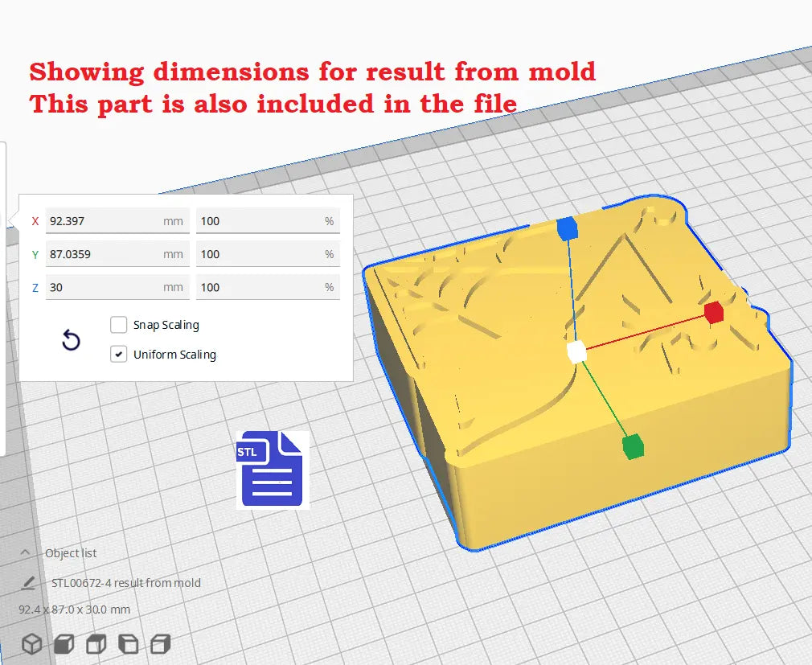Image resolution: width=812 pixels, height=665 pixels.
Task: Click the green Y-axis scale handle
Action: (634, 445)
